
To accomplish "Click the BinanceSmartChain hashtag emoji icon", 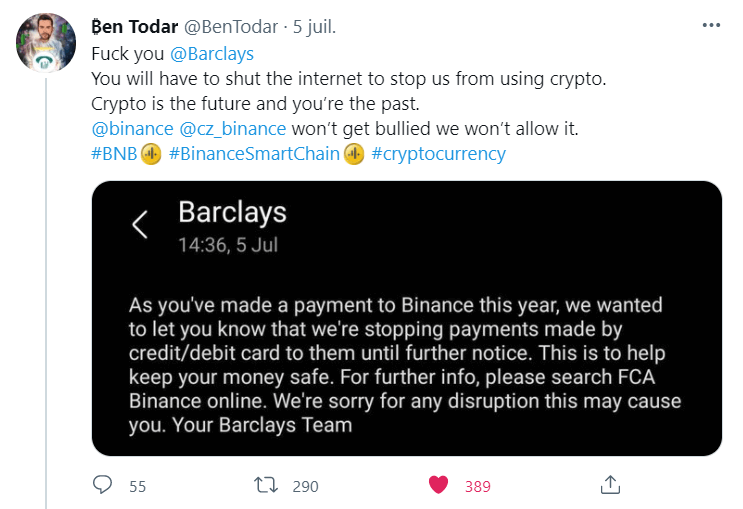I will tap(354, 154).
